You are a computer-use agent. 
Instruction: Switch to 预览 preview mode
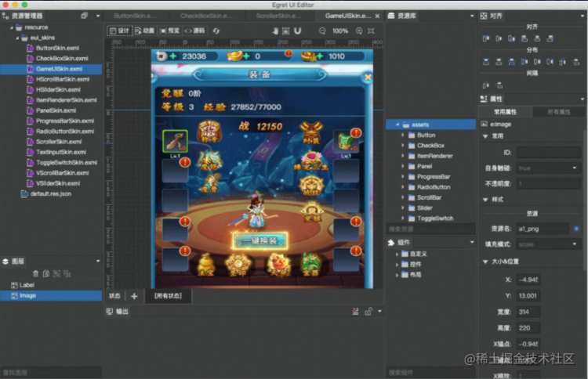tap(170, 31)
